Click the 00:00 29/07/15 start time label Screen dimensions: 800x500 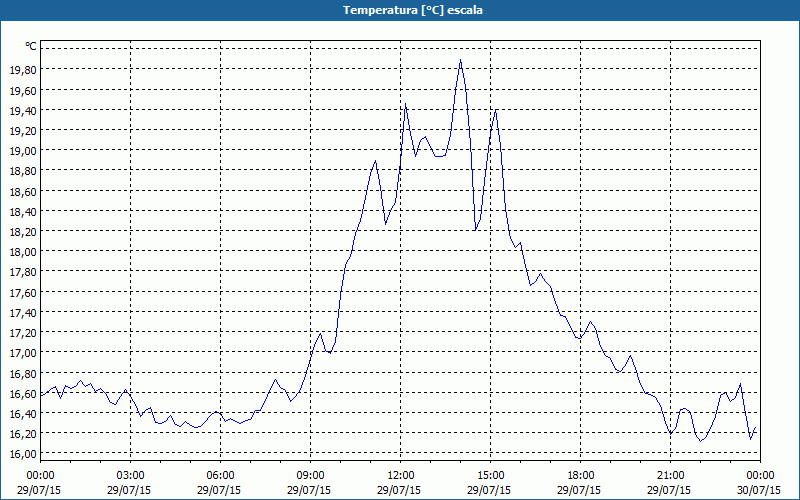39,483
